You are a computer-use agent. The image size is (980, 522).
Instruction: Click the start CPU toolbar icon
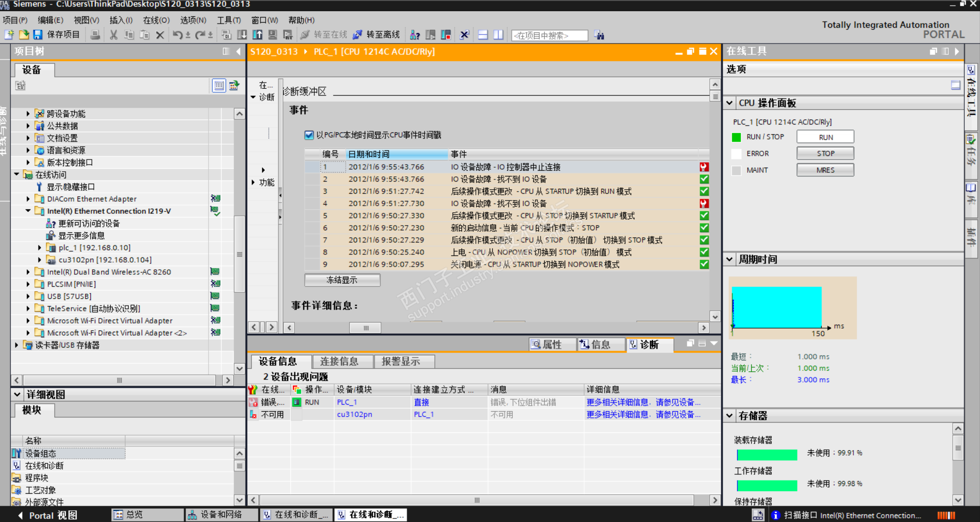point(430,35)
